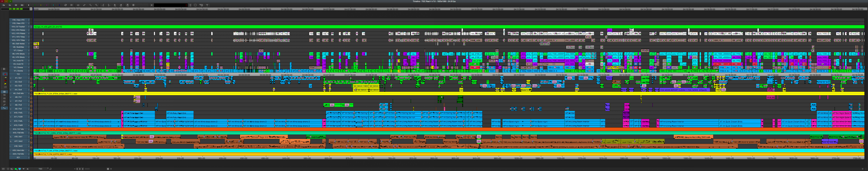868x171 pixels.
Task: Click the circular-arrows sync icon in toolbar
Action: coord(65,5)
